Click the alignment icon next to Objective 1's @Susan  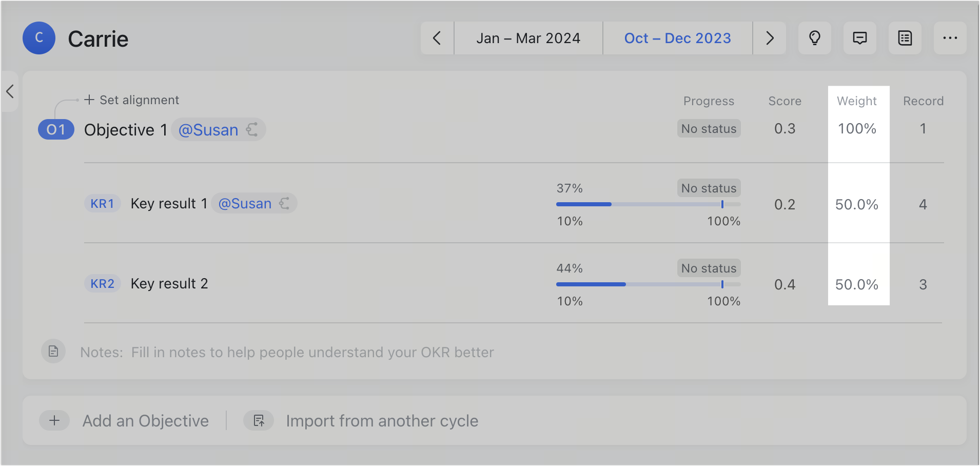251,130
